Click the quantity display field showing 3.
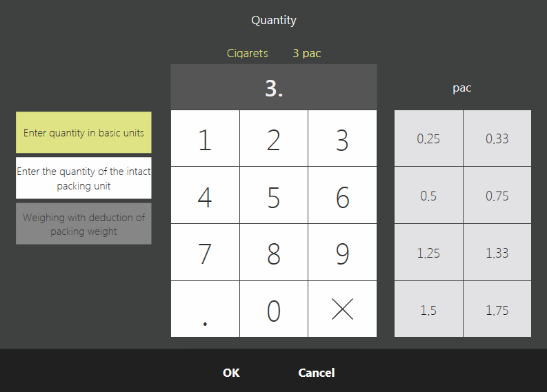 [x=274, y=88]
